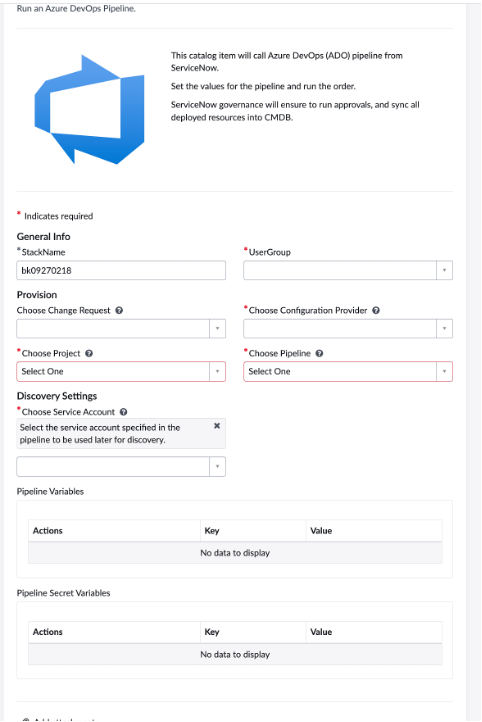Image resolution: width=482 pixels, height=722 pixels.
Task: Toggle help for Choose Service Account
Action: [x=123, y=412]
